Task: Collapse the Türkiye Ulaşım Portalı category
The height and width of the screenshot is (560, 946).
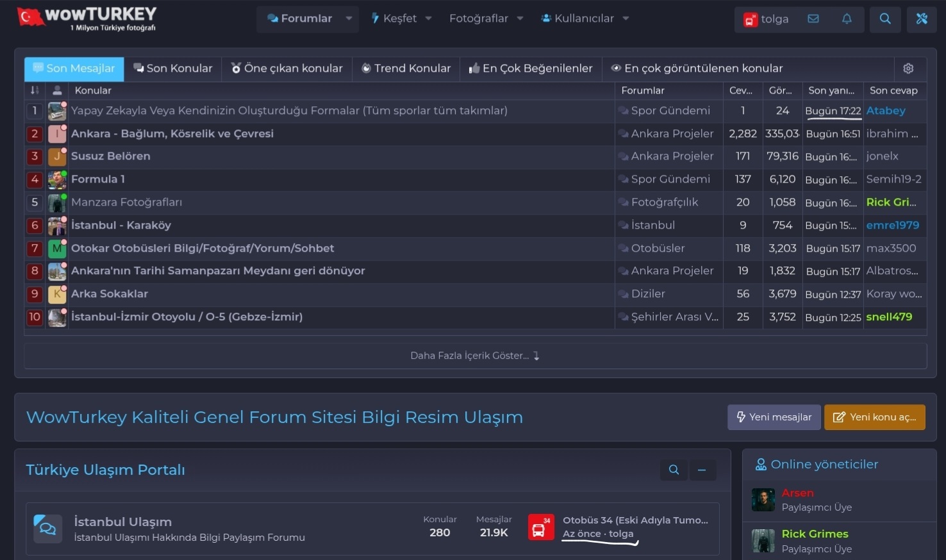Action: (702, 470)
